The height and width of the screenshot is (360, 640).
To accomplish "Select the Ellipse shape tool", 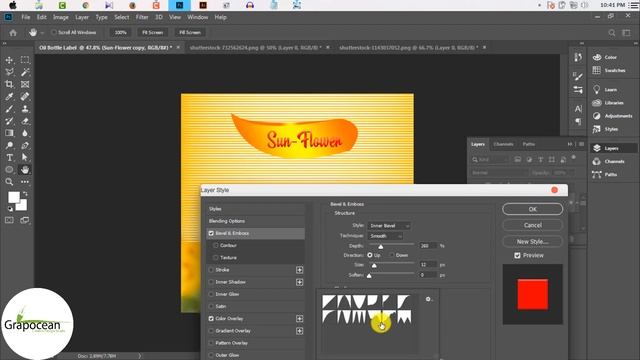I will [x=9, y=170].
